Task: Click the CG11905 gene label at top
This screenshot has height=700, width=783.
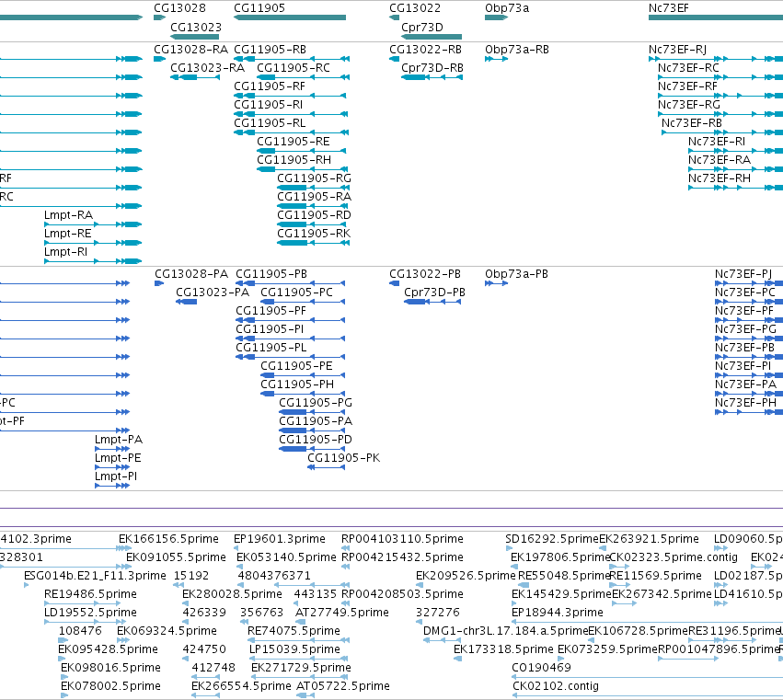Action: pyautogui.click(x=259, y=8)
